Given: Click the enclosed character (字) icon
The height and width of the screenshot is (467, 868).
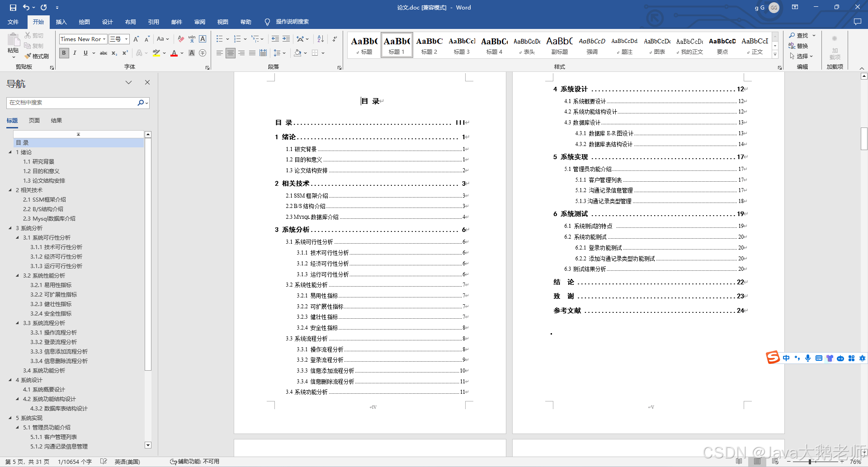Looking at the screenshot, I should point(203,53).
